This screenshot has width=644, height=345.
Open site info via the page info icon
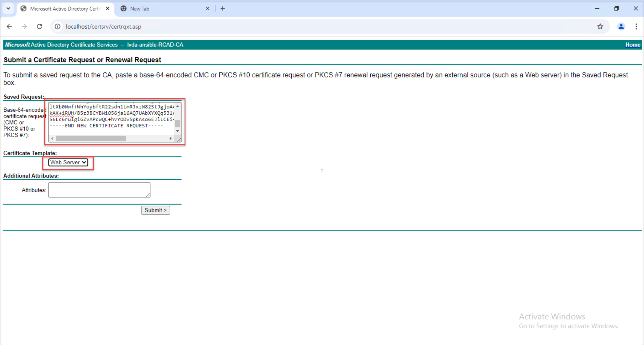tap(57, 26)
